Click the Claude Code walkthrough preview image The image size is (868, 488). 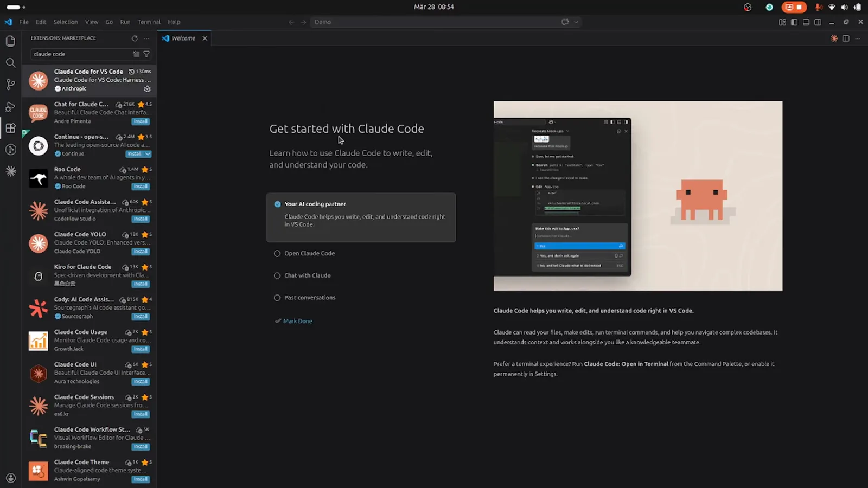tap(638, 196)
